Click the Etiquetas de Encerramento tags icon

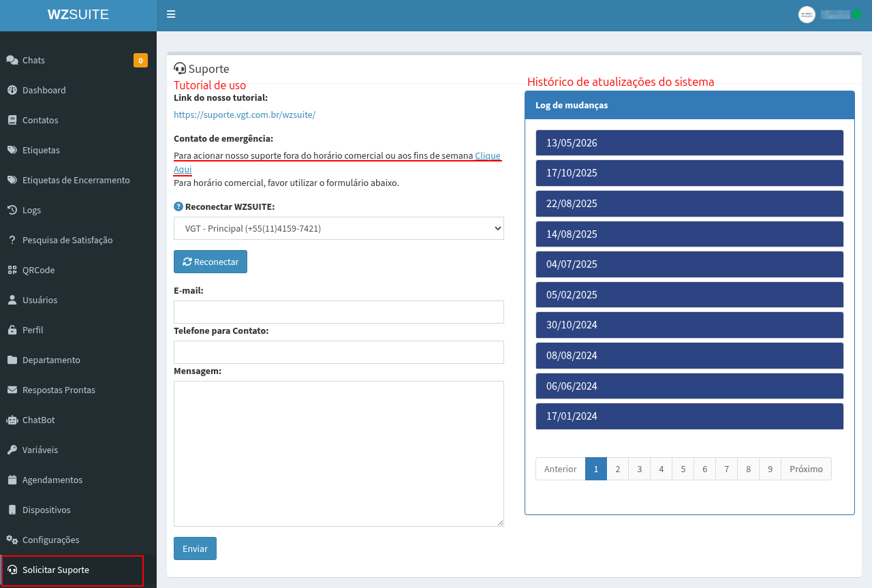[x=12, y=180]
